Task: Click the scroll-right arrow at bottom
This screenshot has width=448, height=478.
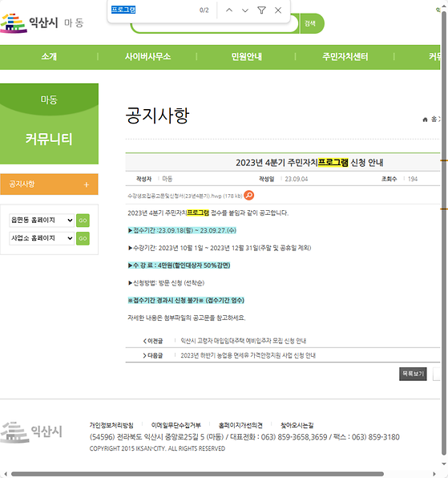Action: (x=434, y=474)
